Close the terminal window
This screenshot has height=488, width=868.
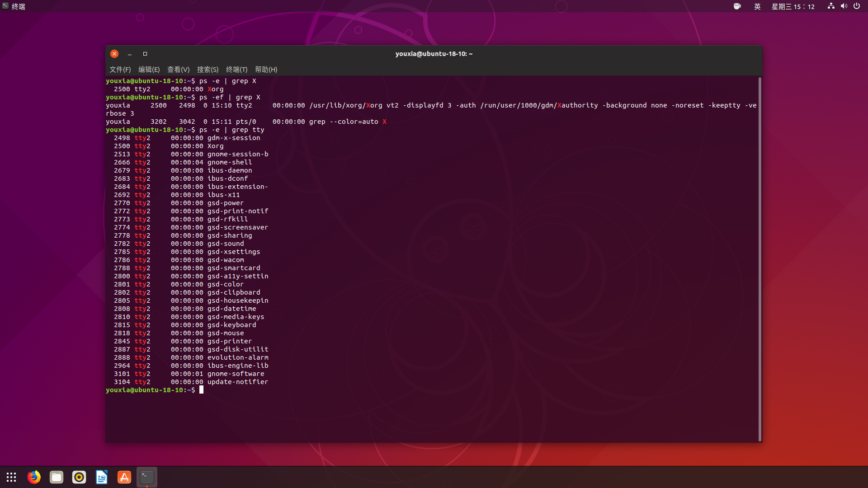114,54
